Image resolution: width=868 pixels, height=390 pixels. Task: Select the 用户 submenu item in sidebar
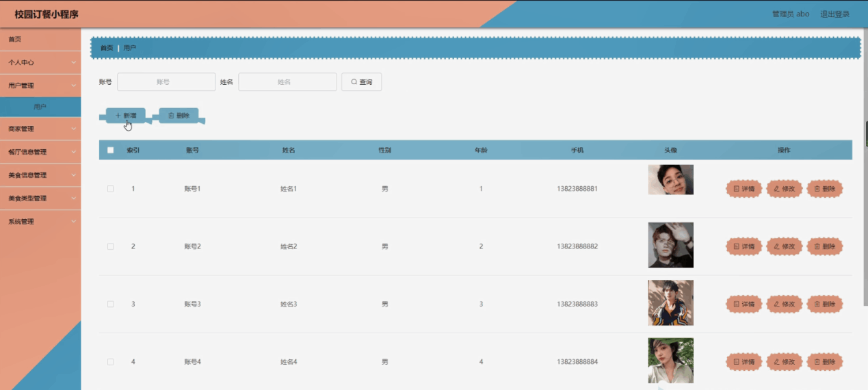pyautogui.click(x=40, y=107)
